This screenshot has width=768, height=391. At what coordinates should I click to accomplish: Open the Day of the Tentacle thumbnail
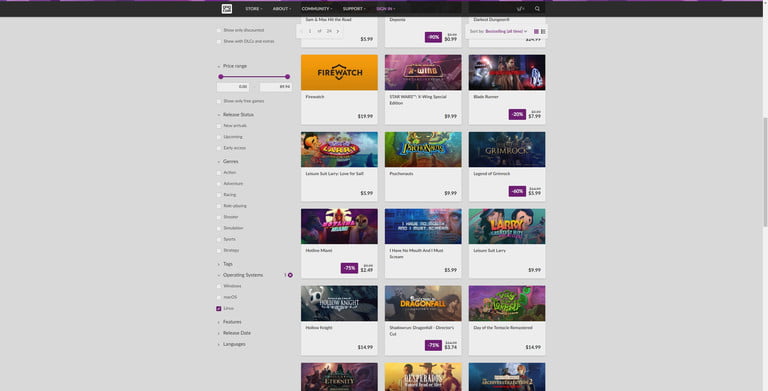(x=507, y=304)
